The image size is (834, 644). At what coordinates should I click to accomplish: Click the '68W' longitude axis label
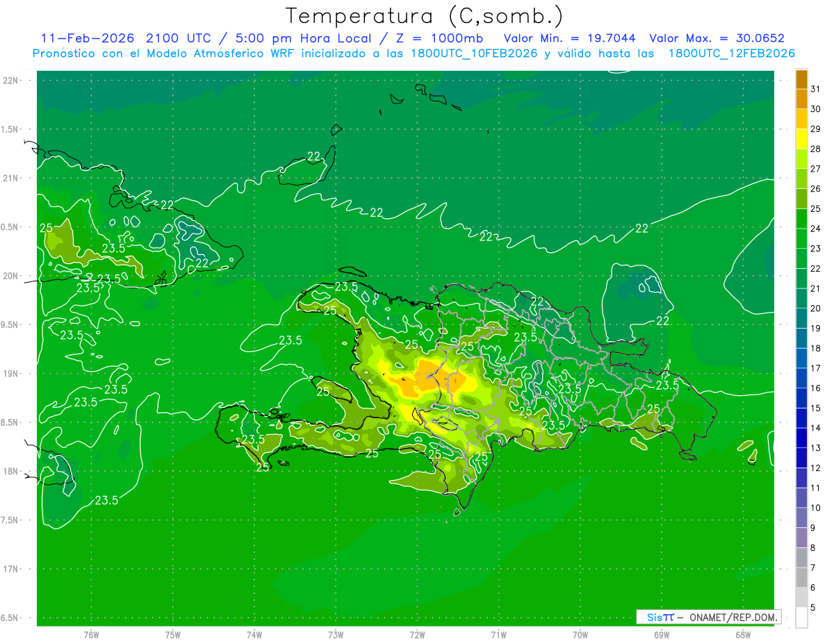tap(743, 634)
